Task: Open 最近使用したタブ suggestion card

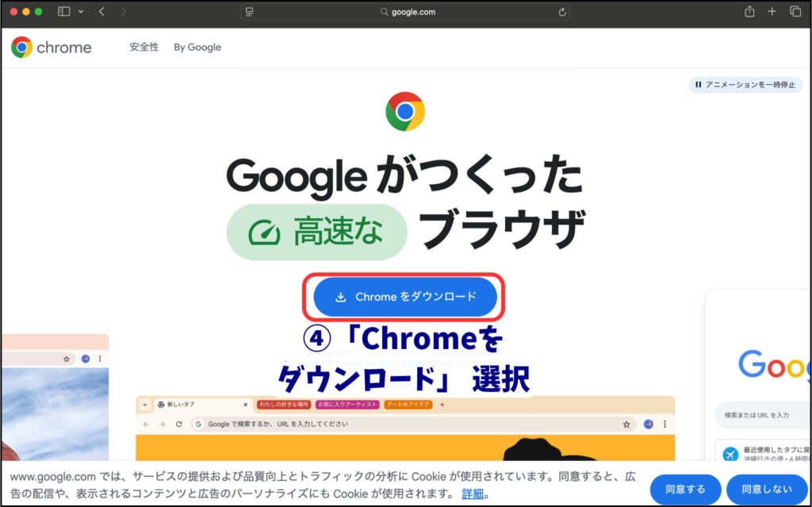Action: click(764, 451)
